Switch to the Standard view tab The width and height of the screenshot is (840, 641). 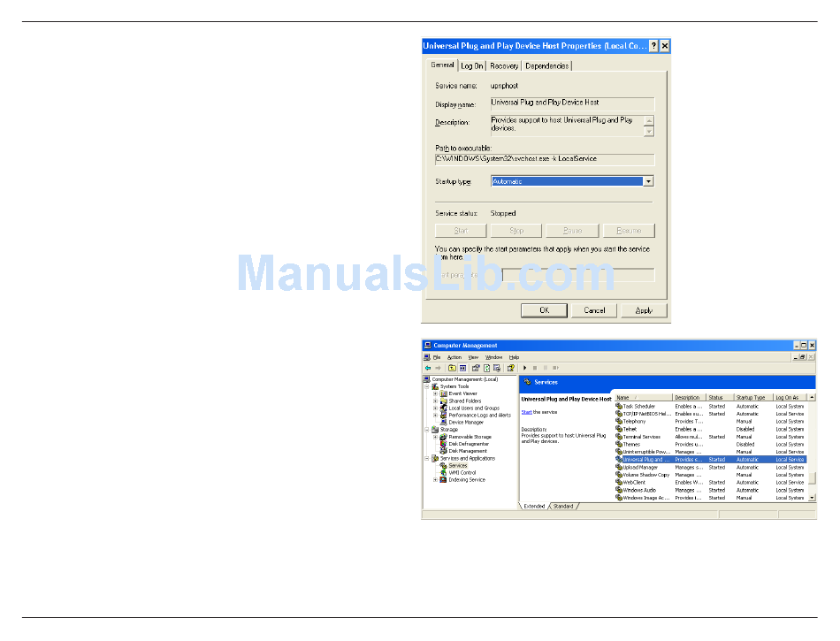point(563,506)
